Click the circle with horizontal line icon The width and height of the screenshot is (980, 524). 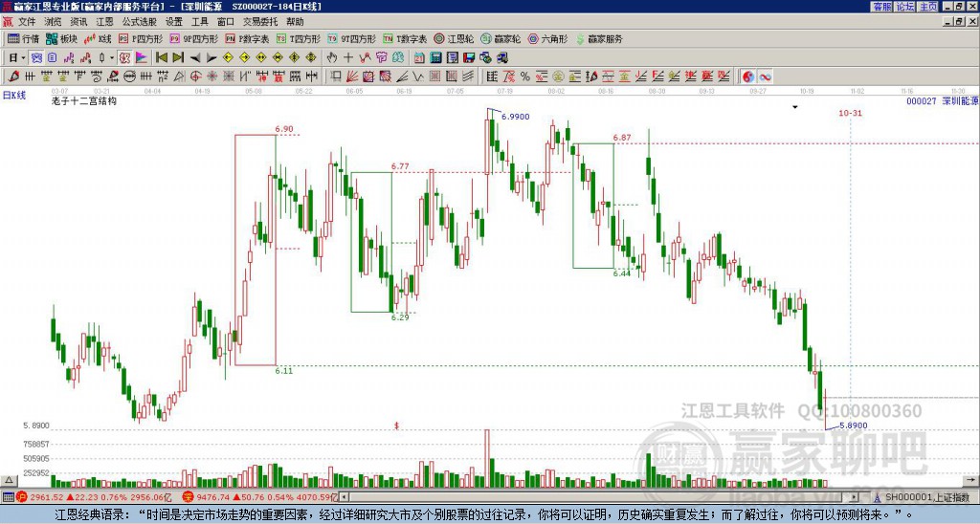click(x=129, y=76)
